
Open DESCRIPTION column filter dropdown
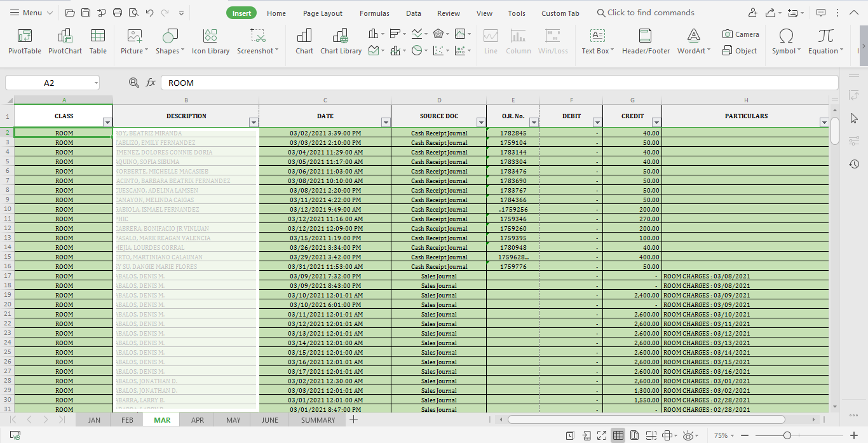pyautogui.click(x=254, y=123)
